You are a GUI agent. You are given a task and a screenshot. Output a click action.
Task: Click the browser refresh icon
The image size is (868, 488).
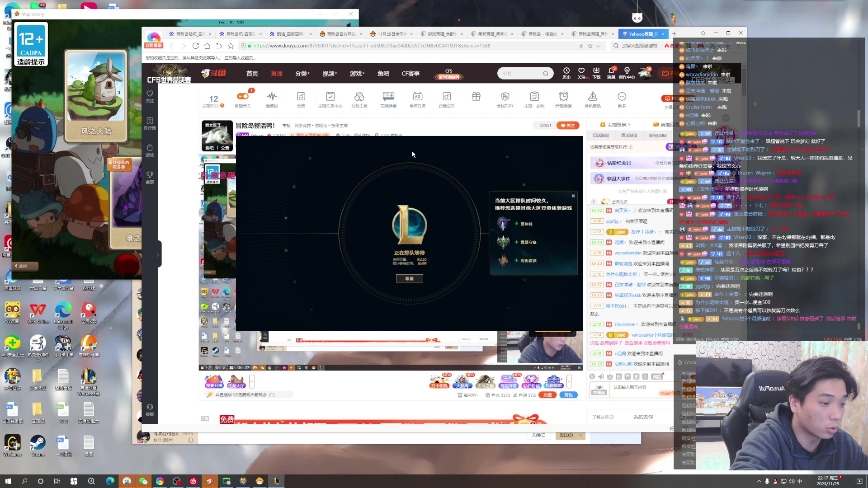pyautogui.click(x=195, y=46)
